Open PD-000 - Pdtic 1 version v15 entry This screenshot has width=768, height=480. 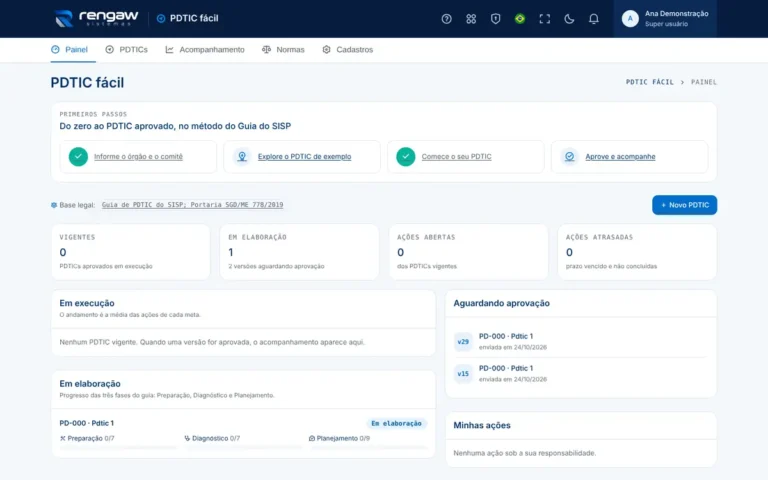click(x=580, y=373)
